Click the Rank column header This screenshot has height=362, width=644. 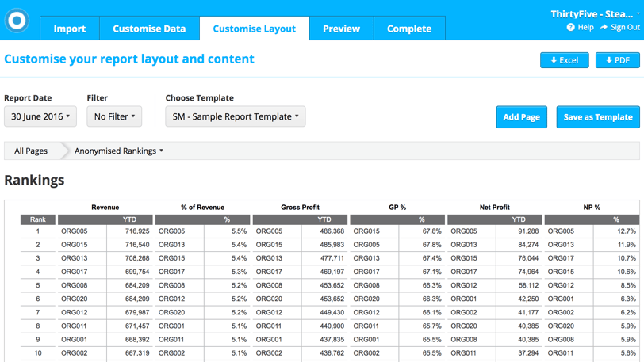click(x=38, y=219)
